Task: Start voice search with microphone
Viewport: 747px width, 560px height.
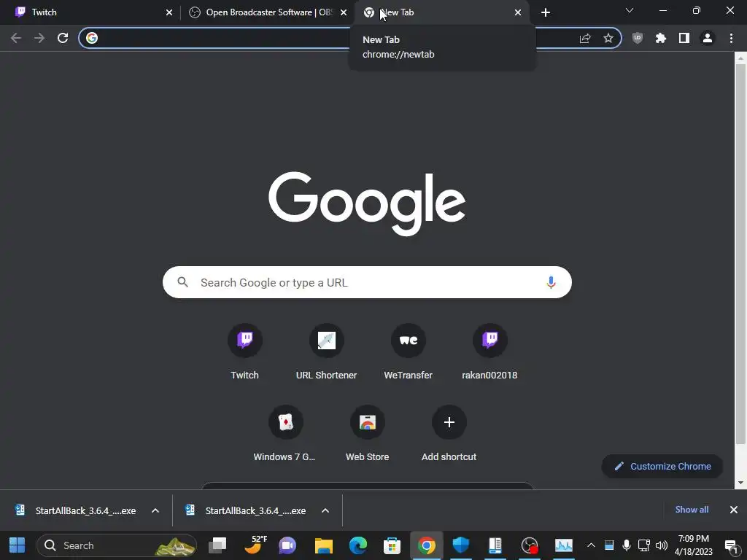Action: point(551,282)
